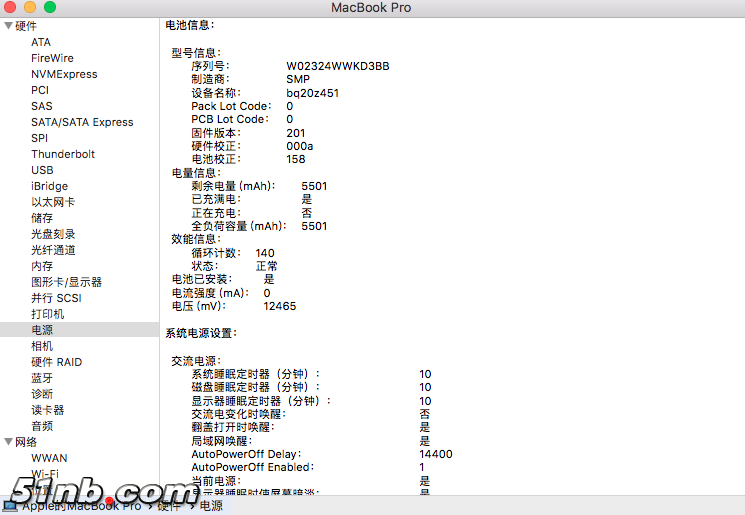Click hardware revision value 000a
Image resolution: width=745 pixels, height=515 pixels.
click(x=300, y=146)
